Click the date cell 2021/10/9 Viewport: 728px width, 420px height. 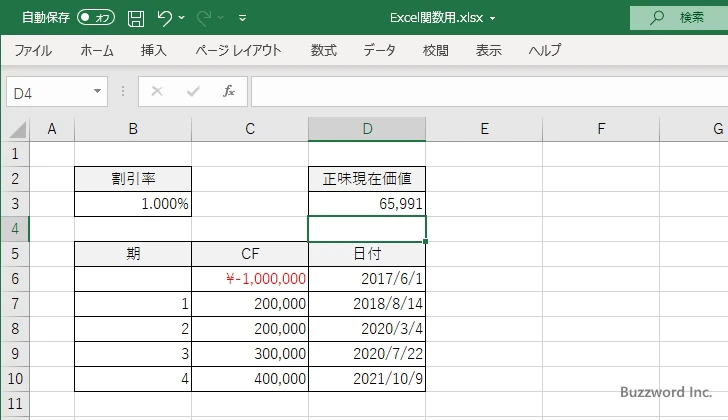point(367,379)
